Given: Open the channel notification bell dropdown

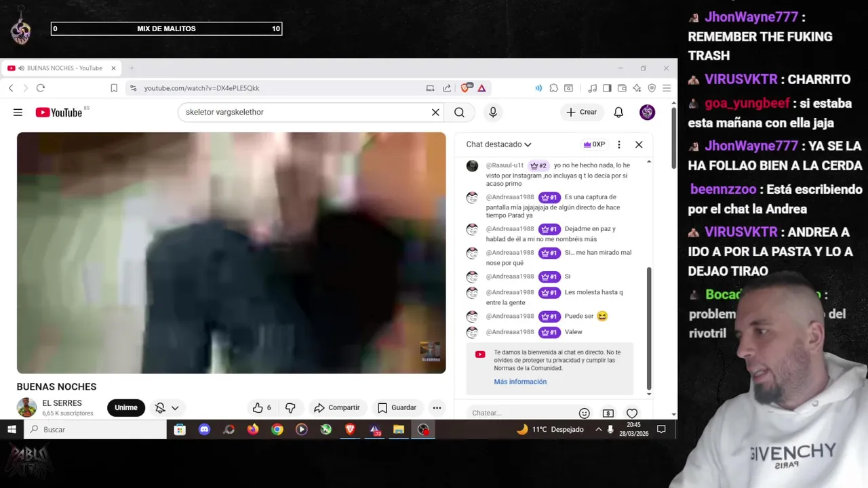Looking at the screenshot, I should pos(167,407).
